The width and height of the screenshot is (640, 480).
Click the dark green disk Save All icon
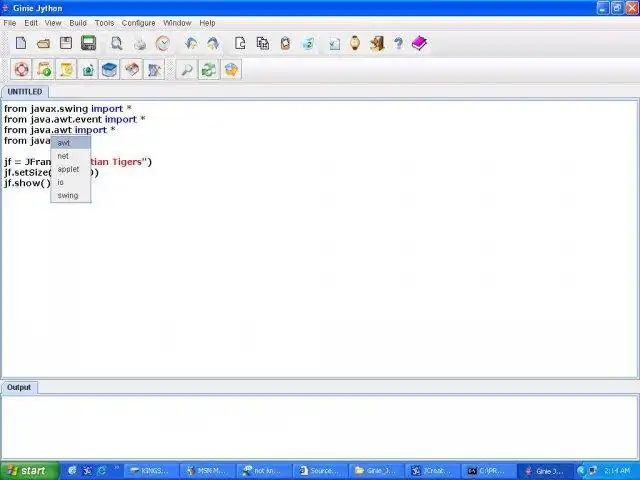89,43
